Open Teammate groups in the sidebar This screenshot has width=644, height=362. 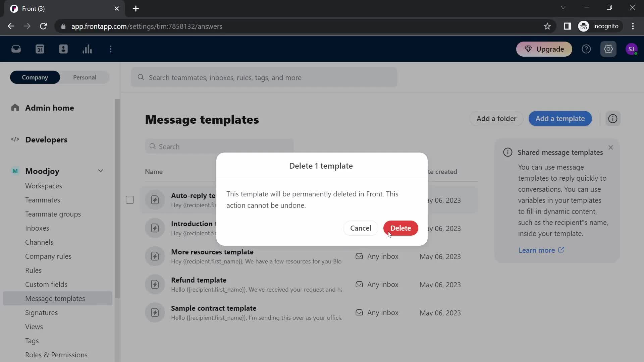(x=53, y=214)
